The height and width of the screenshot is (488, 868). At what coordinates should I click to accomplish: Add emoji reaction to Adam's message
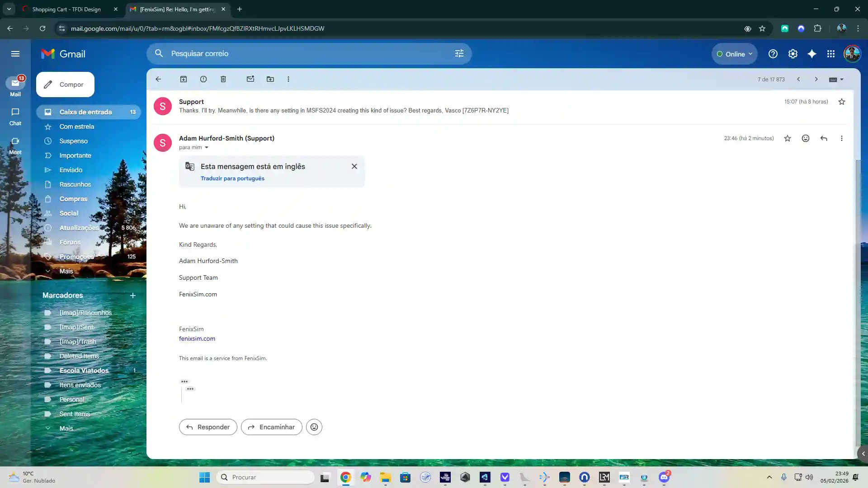tap(806, 138)
